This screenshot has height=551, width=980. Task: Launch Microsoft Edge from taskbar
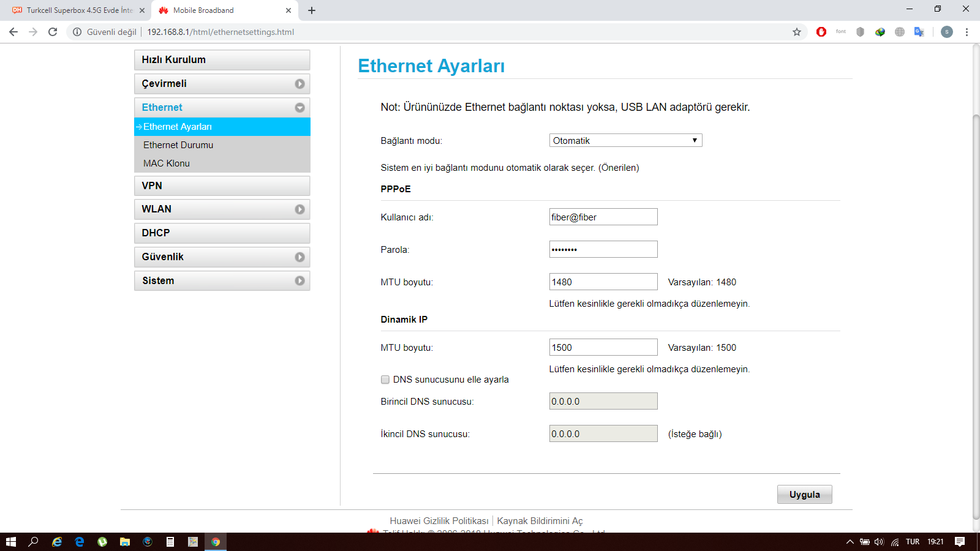(80, 542)
